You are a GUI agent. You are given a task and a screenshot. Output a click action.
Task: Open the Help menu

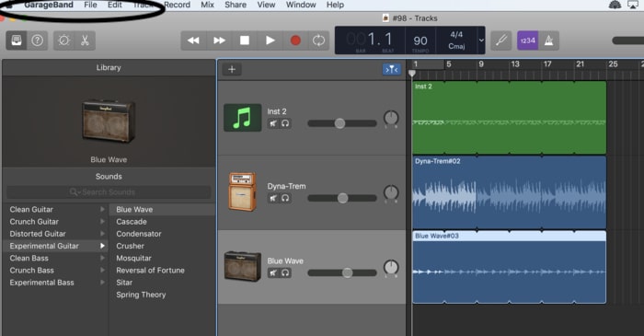point(335,5)
